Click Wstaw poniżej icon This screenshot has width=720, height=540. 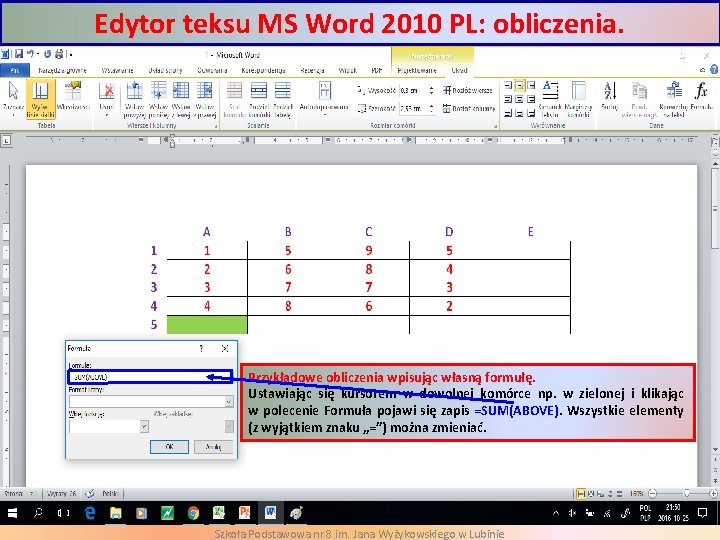158,90
